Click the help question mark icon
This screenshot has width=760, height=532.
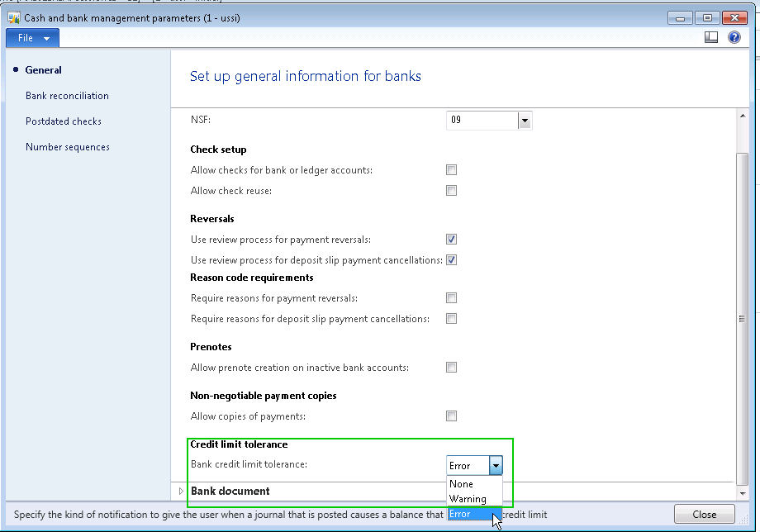click(734, 37)
